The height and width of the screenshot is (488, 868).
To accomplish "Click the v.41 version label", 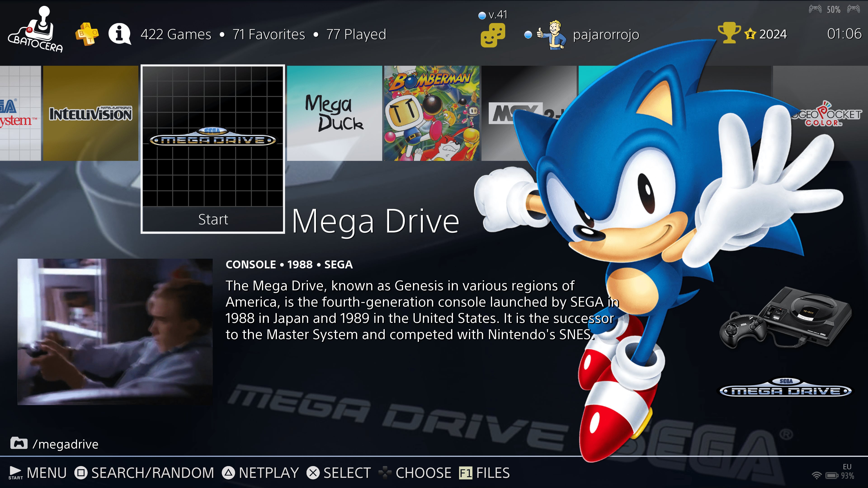I will [498, 14].
